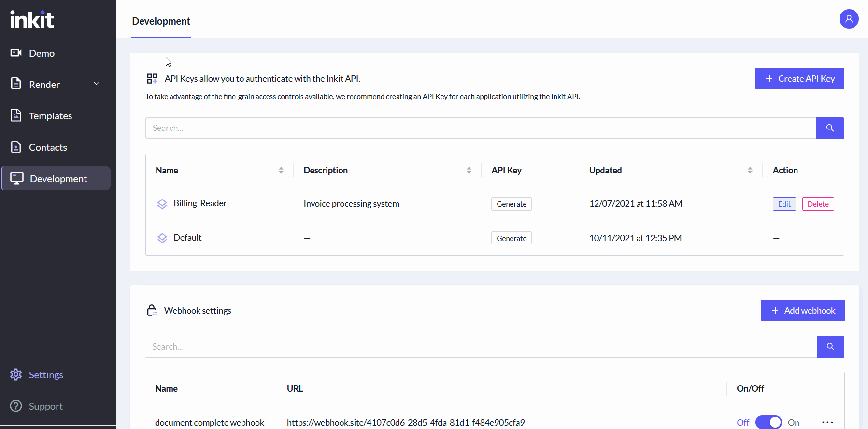Click the Default key layers icon

(162, 238)
